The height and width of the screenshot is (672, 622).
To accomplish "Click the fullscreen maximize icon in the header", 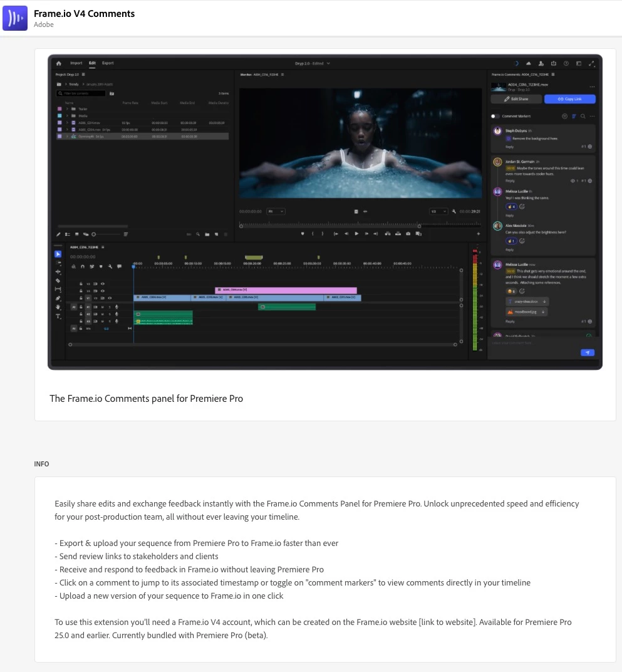I will pyautogui.click(x=591, y=63).
